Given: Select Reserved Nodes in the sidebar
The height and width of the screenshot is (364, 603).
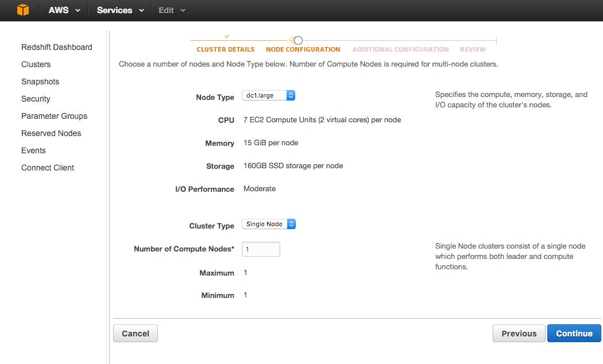Looking at the screenshot, I should pyautogui.click(x=51, y=133).
